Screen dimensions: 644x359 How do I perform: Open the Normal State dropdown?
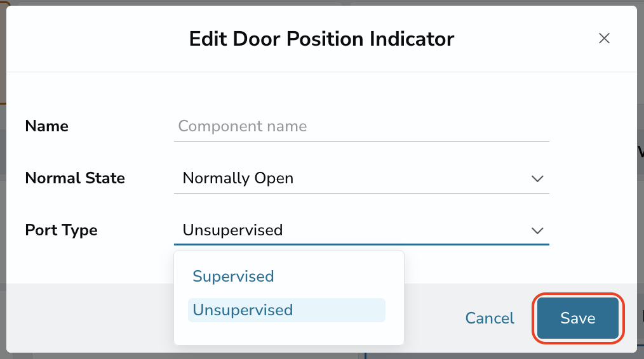361,178
